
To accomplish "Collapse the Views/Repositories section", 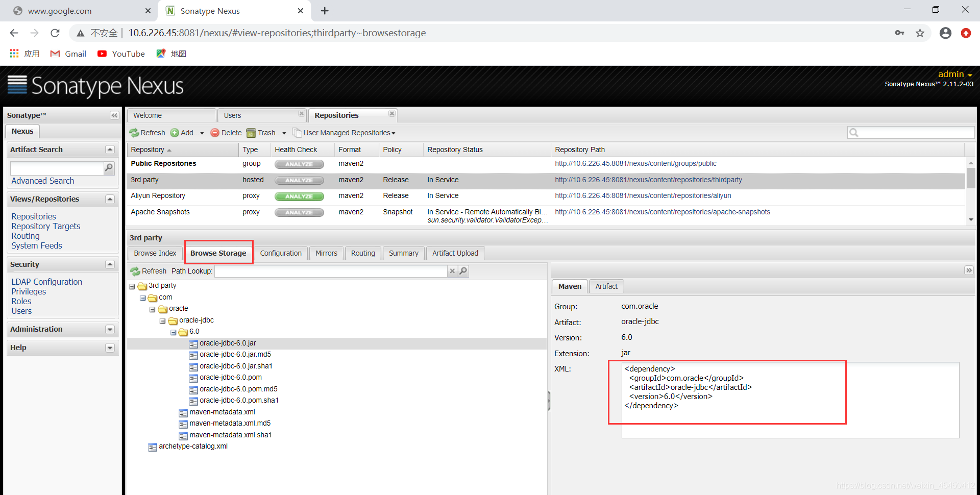I will [x=110, y=199].
